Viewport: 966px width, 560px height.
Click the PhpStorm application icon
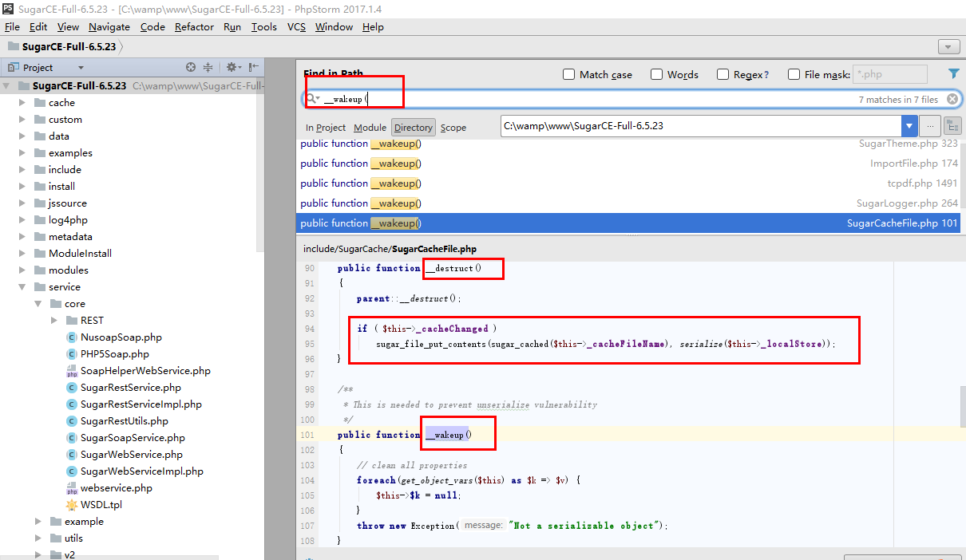pyautogui.click(x=7, y=8)
